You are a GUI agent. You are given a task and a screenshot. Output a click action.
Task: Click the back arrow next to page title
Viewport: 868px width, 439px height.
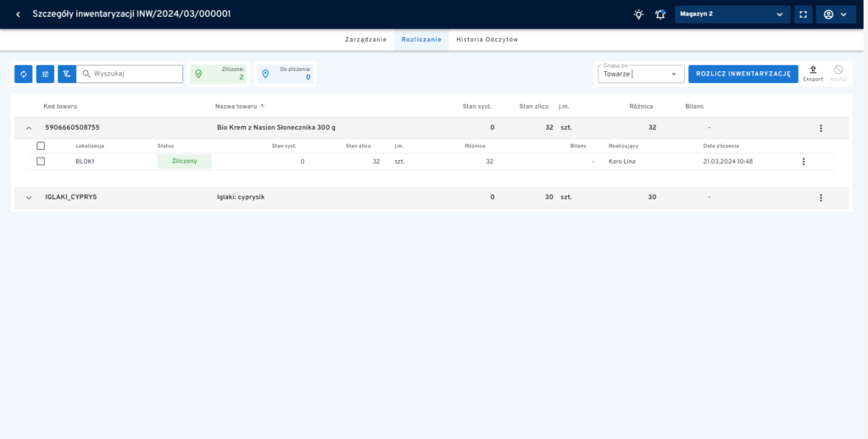click(x=19, y=14)
